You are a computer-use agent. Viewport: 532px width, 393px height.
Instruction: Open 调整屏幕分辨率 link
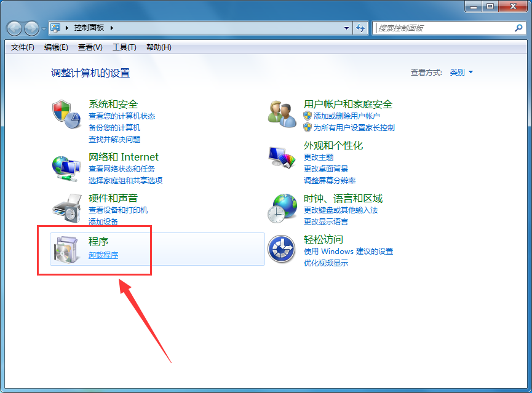click(330, 180)
